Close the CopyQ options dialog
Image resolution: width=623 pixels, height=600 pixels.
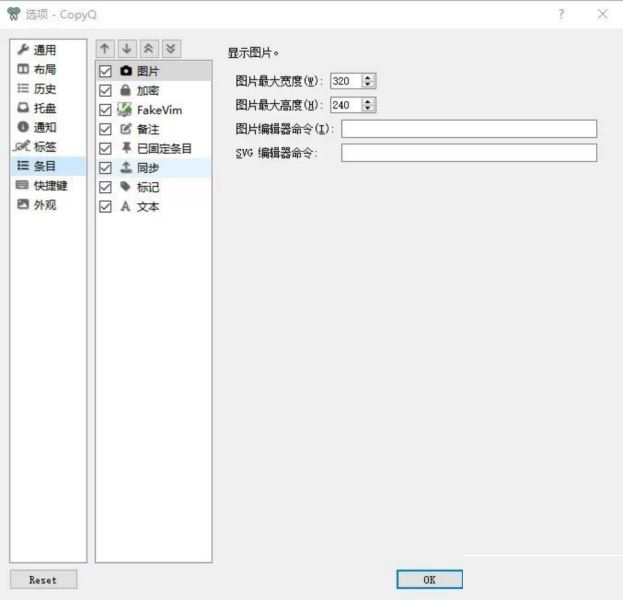[602, 14]
